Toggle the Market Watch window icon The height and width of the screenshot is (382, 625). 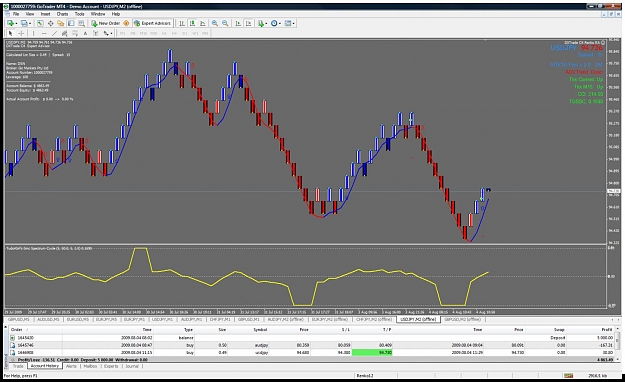coord(40,23)
